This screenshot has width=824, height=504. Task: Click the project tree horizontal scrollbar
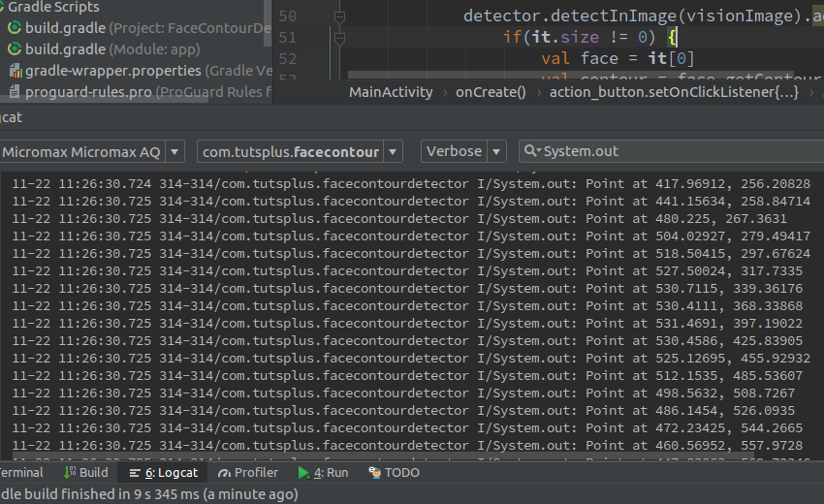coord(104,100)
